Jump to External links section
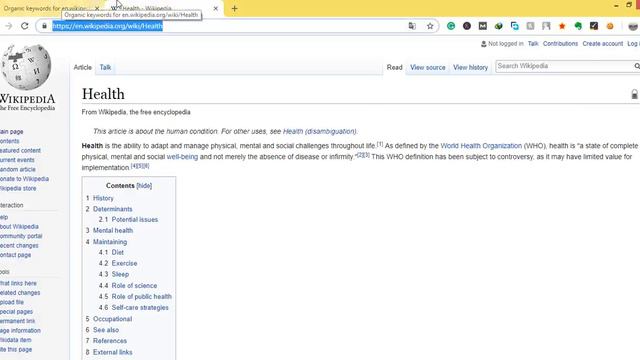 coord(113,352)
